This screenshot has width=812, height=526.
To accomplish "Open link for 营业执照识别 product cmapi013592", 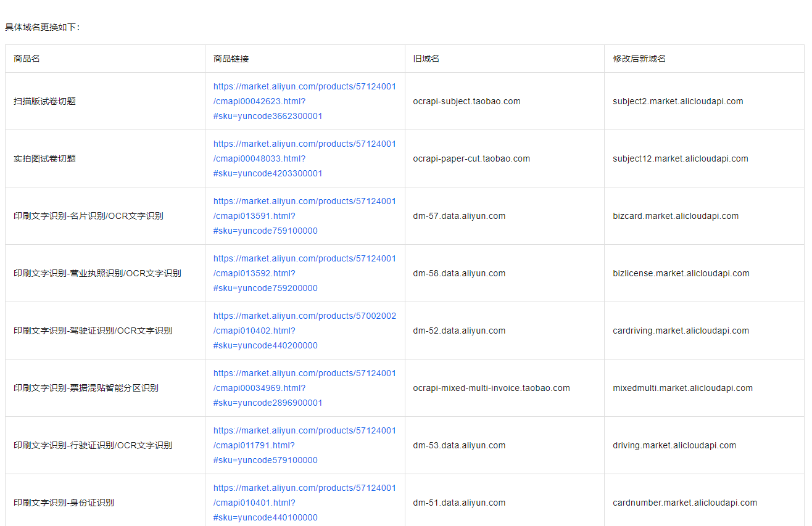I will [305, 273].
